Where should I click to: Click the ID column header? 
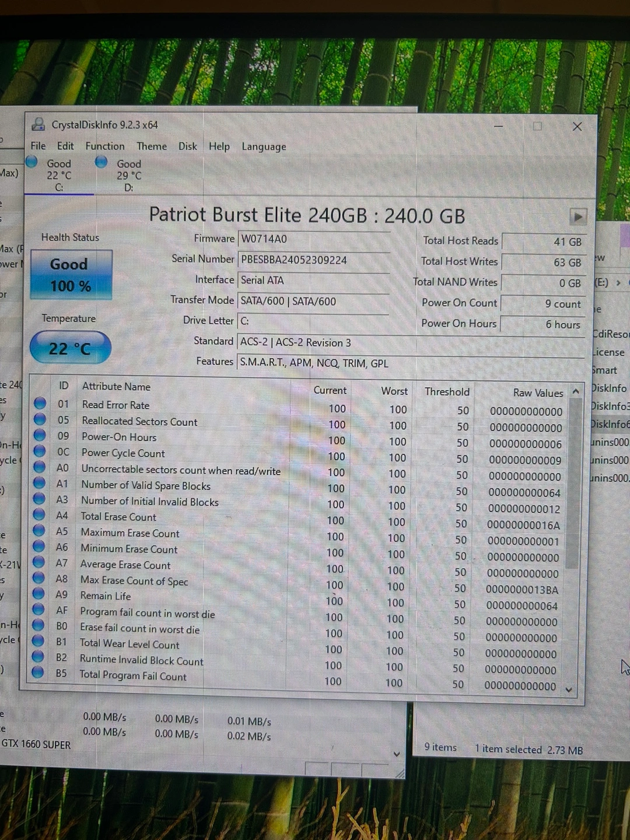(x=64, y=386)
